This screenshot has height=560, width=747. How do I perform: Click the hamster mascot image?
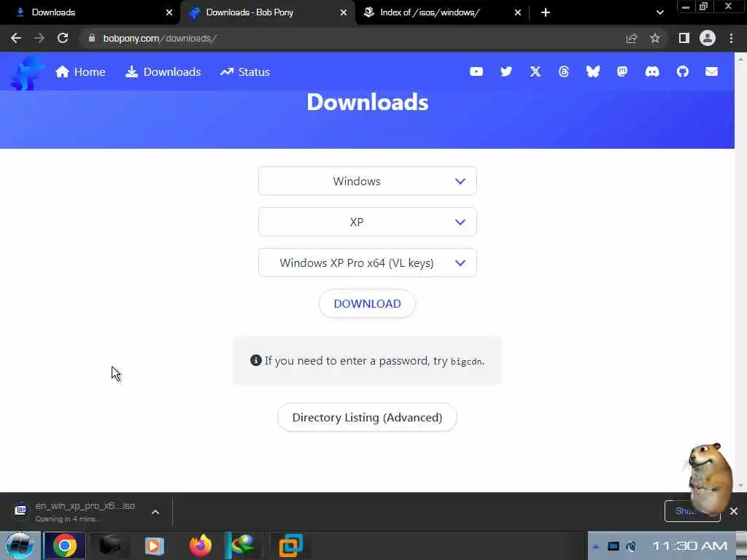[709, 478]
